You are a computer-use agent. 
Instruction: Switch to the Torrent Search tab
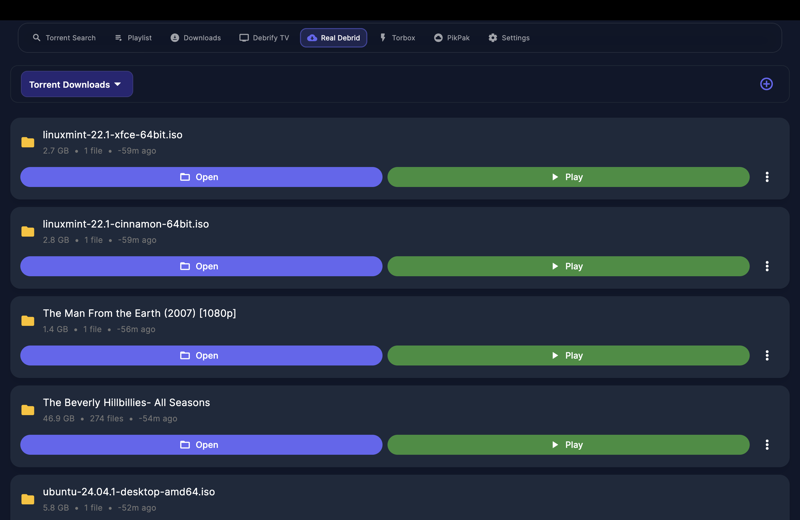(64, 38)
